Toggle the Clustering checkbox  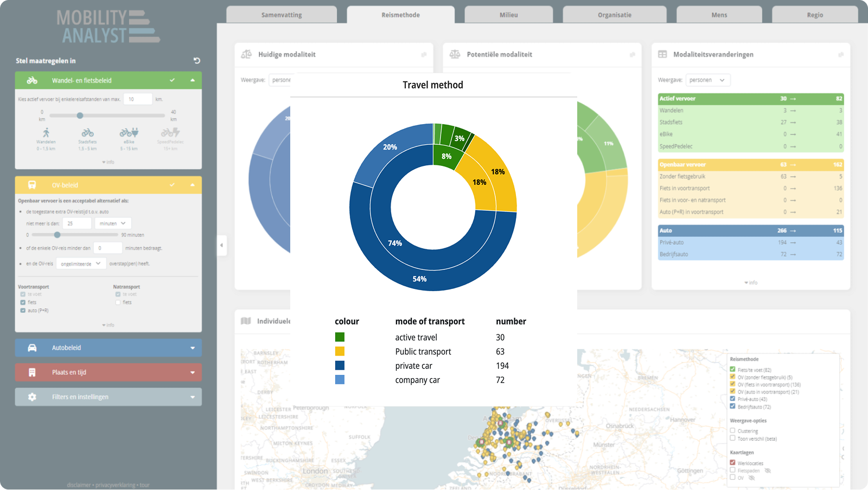coord(732,431)
